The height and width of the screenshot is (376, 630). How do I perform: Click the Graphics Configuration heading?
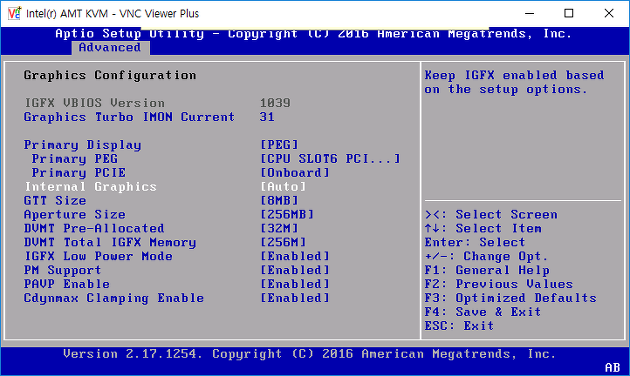click(x=110, y=75)
